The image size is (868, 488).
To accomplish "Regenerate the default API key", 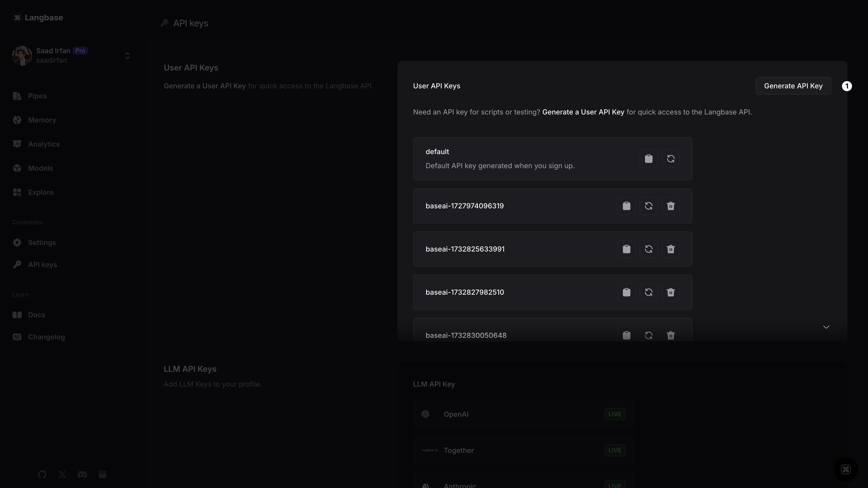I will (671, 159).
